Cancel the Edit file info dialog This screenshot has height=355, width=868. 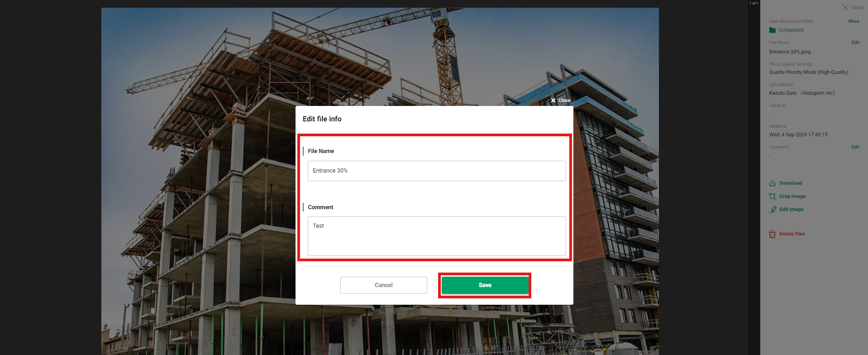pyautogui.click(x=383, y=285)
